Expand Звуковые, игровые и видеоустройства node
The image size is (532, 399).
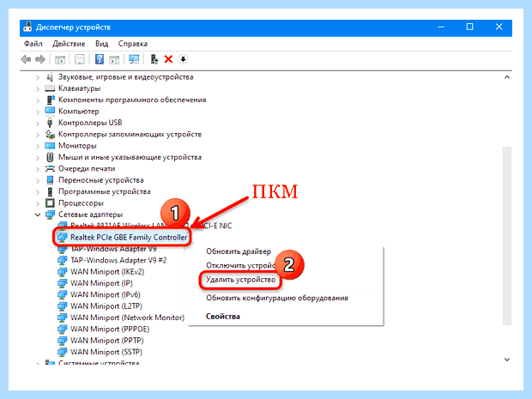tap(38, 77)
